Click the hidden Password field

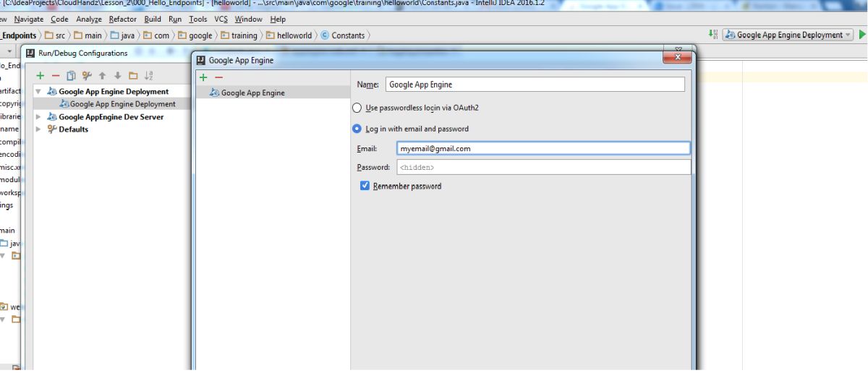543,167
